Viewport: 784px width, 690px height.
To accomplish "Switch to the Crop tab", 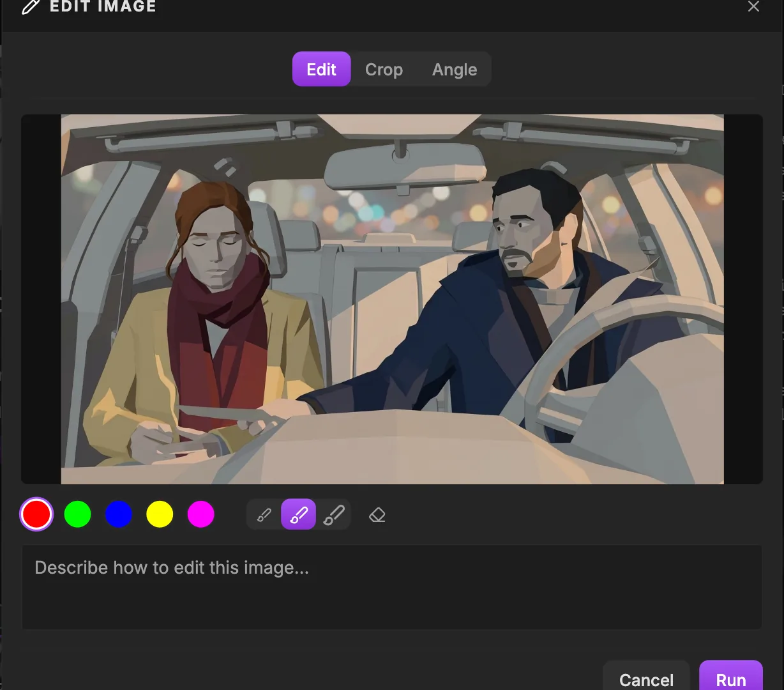I will click(384, 69).
